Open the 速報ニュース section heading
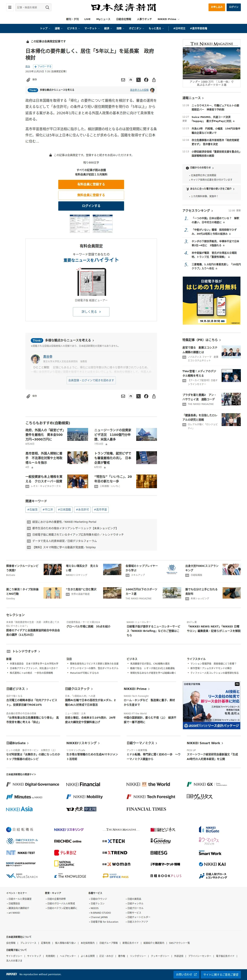 (193, 98)
